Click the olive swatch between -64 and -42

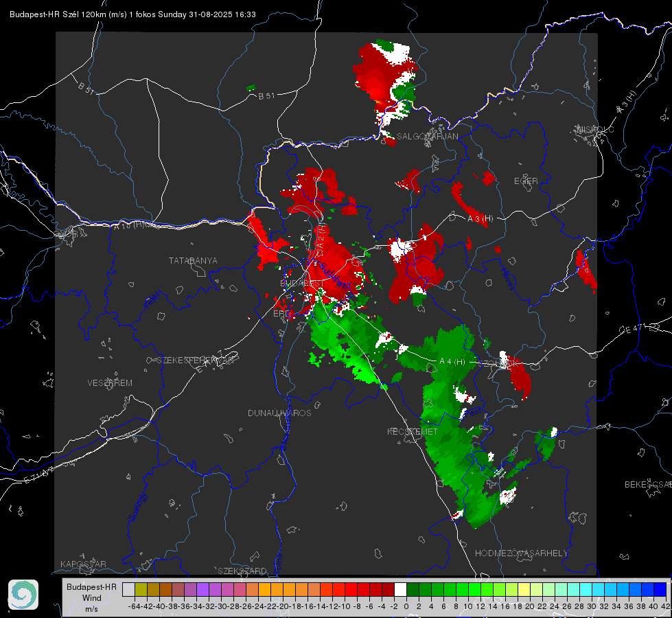coord(141,590)
